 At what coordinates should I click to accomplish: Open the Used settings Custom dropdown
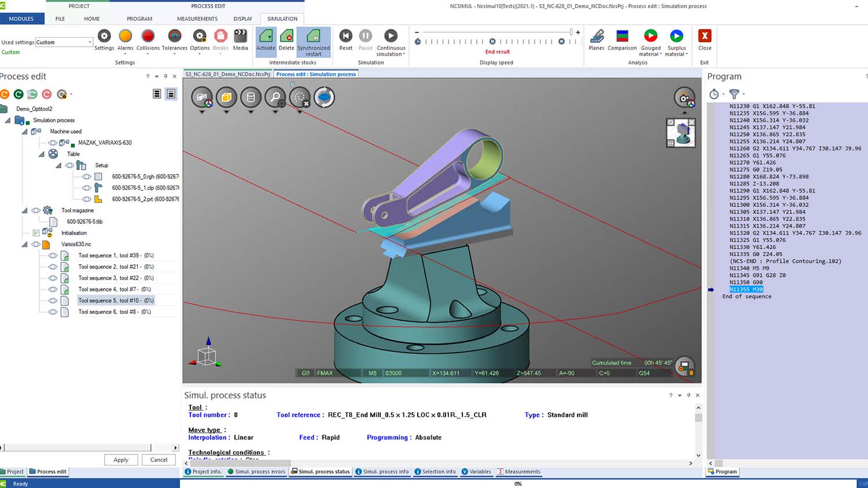pos(90,42)
